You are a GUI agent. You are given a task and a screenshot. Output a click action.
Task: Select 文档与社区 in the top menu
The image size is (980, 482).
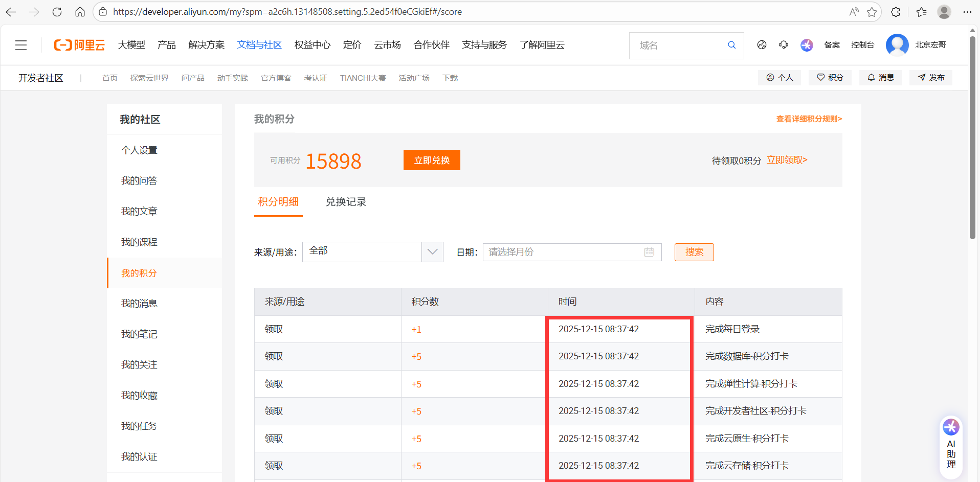(259, 45)
